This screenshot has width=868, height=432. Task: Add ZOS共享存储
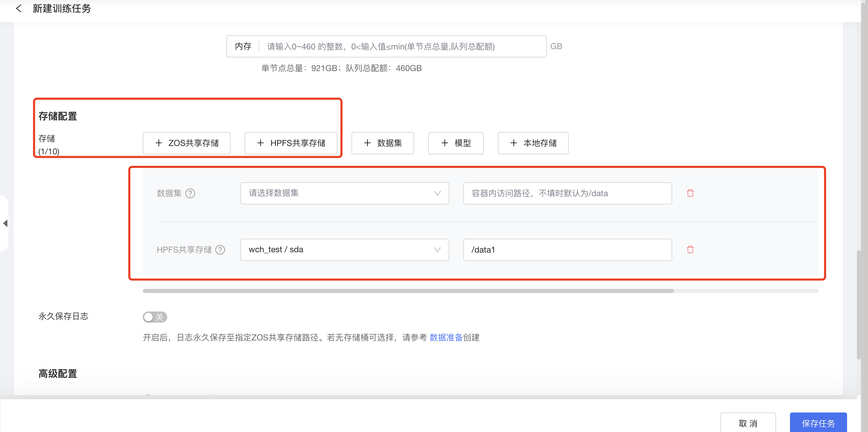pos(187,143)
